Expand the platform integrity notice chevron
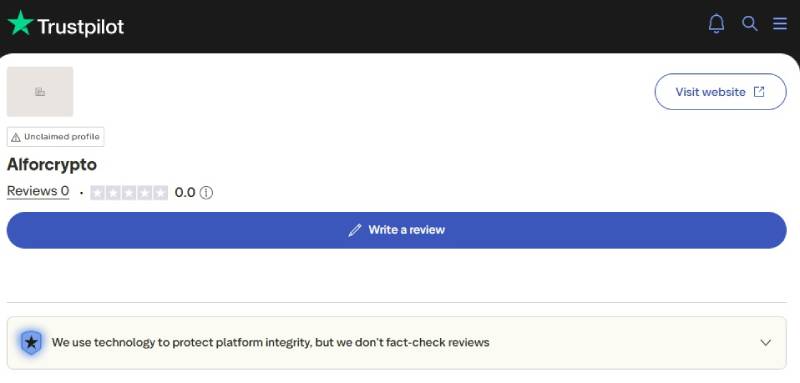The image size is (800, 383). pyautogui.click(x=765, y=343)
